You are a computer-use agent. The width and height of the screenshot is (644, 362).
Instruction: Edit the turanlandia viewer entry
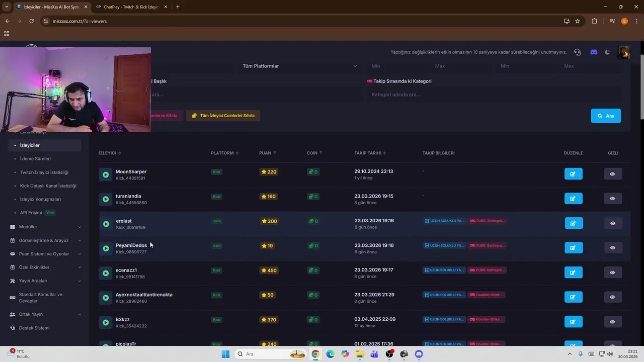(573, 199)
